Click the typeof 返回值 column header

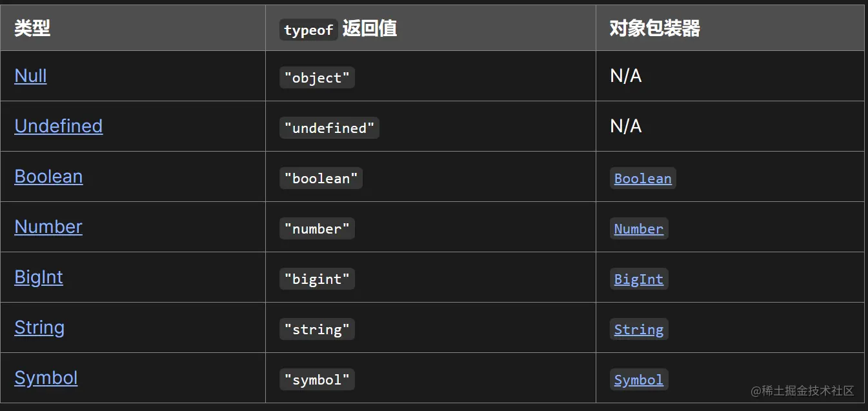(338, 28)
